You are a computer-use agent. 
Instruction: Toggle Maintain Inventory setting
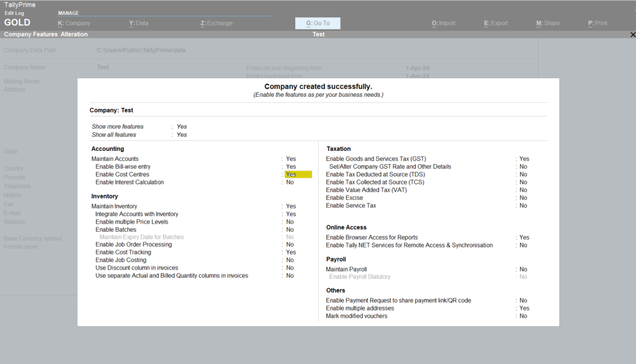(x=290, y=206)
